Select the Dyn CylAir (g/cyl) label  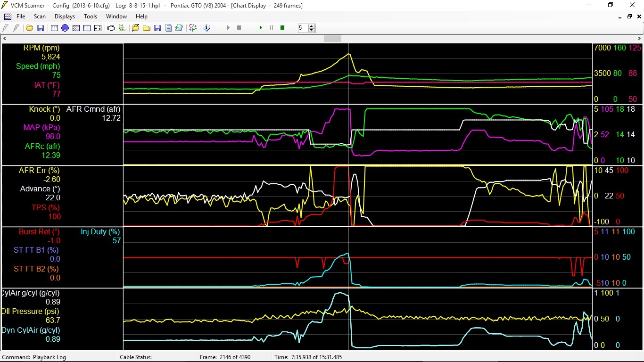tap(31, 330)
